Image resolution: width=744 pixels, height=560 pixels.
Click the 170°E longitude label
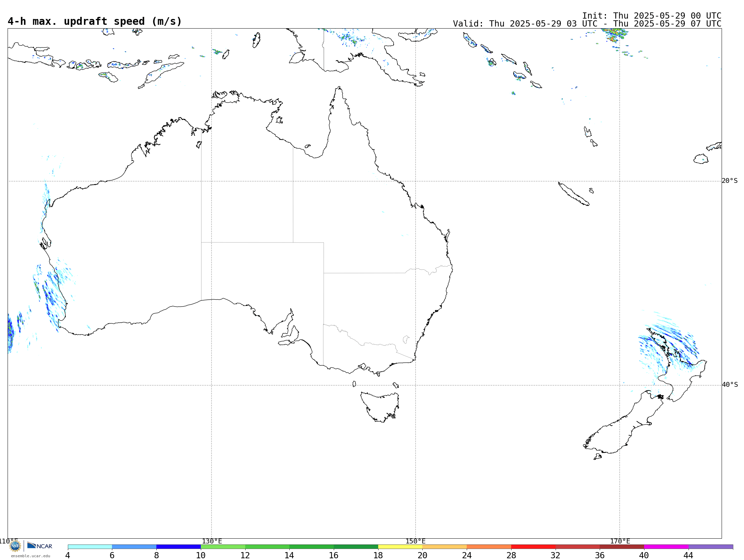[x=620, y=541]
